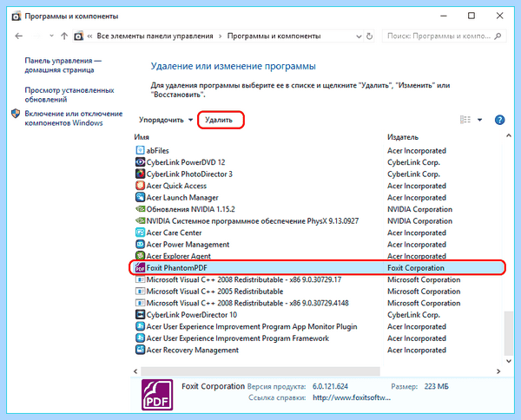The image size is (521, 420).
Task: Click Acer Improvement Program Framework icon
Action: click(140, 338)
